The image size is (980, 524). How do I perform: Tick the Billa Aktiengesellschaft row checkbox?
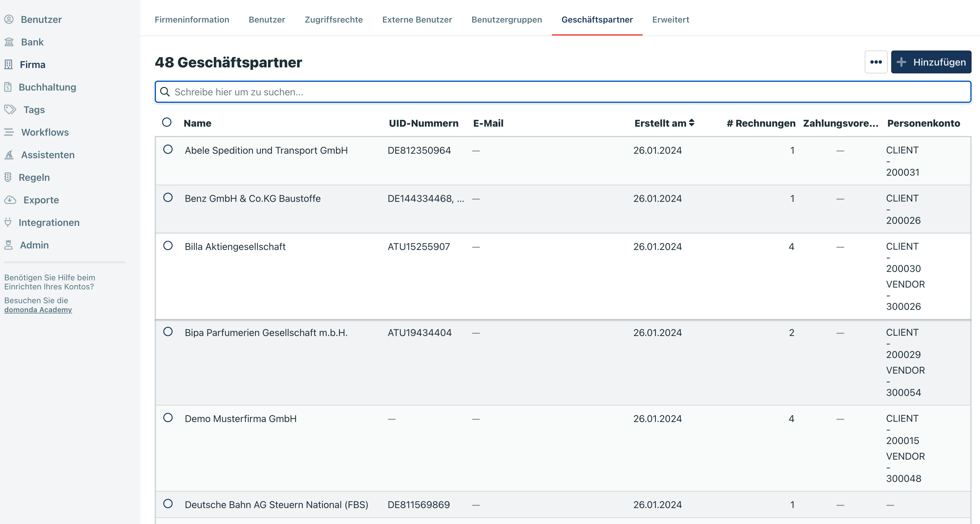pyautogui.click(x=168, y=246)
